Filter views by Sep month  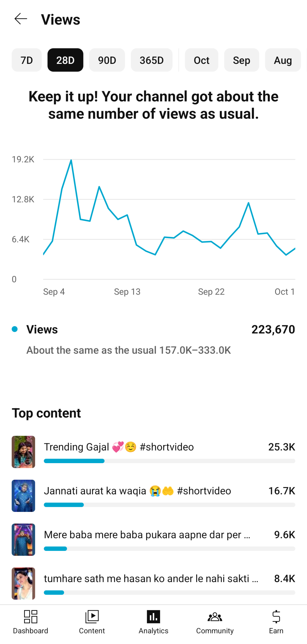pos(241,60)
